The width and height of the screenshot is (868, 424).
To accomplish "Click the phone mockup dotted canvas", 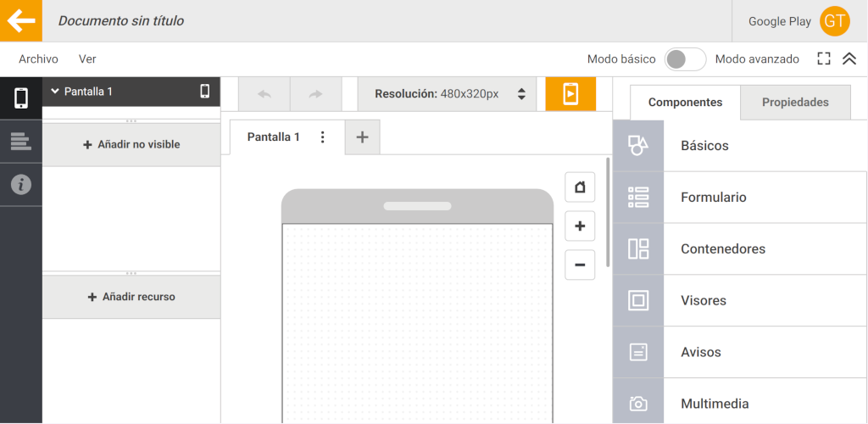I will point(417,324).
